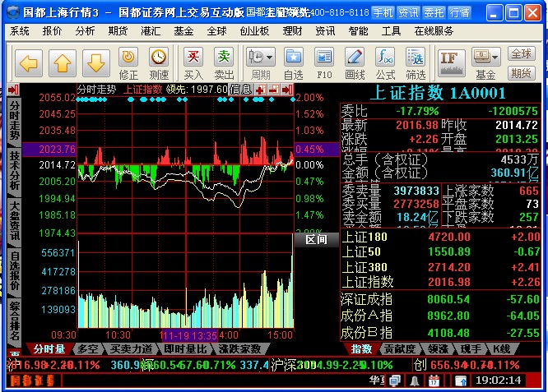This screenshot has width=548, height=392.
Task: Select the 上证180 index row
Action: (x=440, y=237)
